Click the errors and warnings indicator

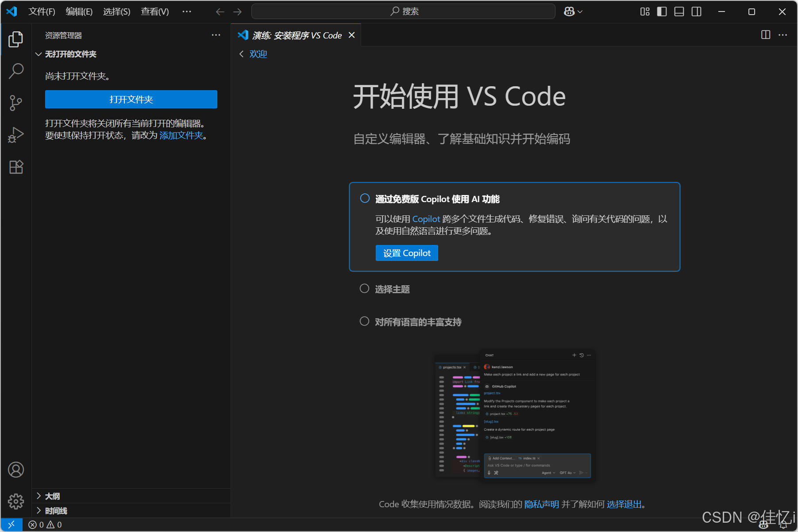pos(44,524)
